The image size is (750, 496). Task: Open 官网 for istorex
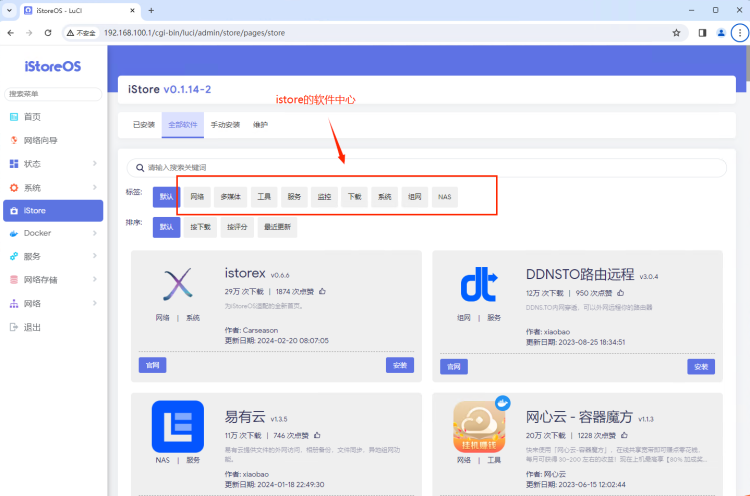click(x=153, y=365)
